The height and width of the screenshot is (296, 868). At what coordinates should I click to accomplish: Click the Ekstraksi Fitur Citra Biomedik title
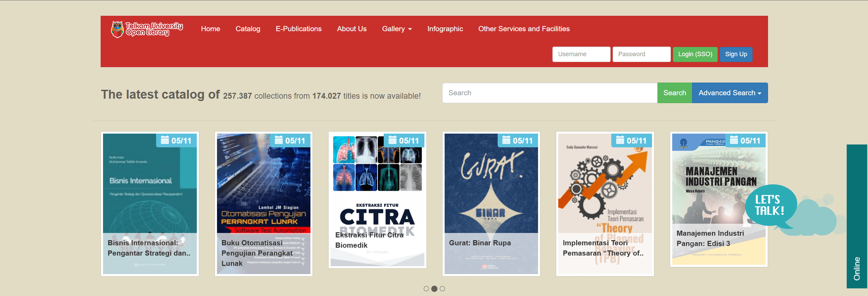tap(369, 240)
